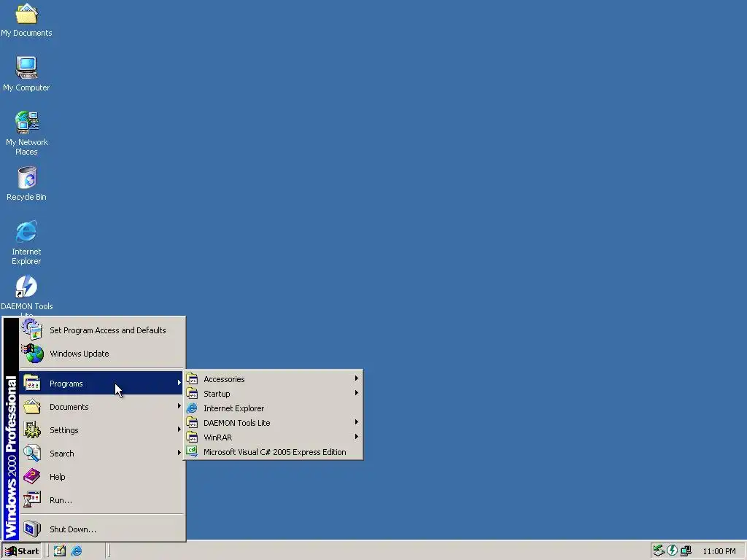Click the Show Desktop quick launch icon
Viewport: 747px width, 560px height.
pyautogui.click(x=60, y=551)
